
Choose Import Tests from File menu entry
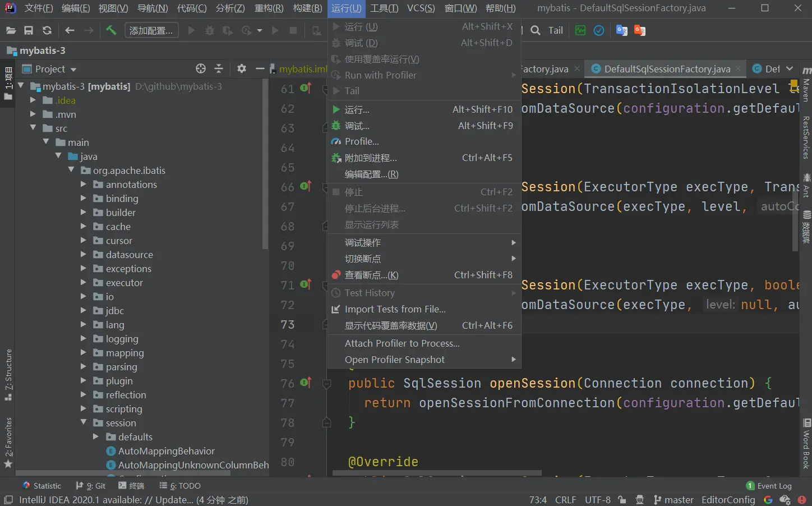click(x=395, y=309)
